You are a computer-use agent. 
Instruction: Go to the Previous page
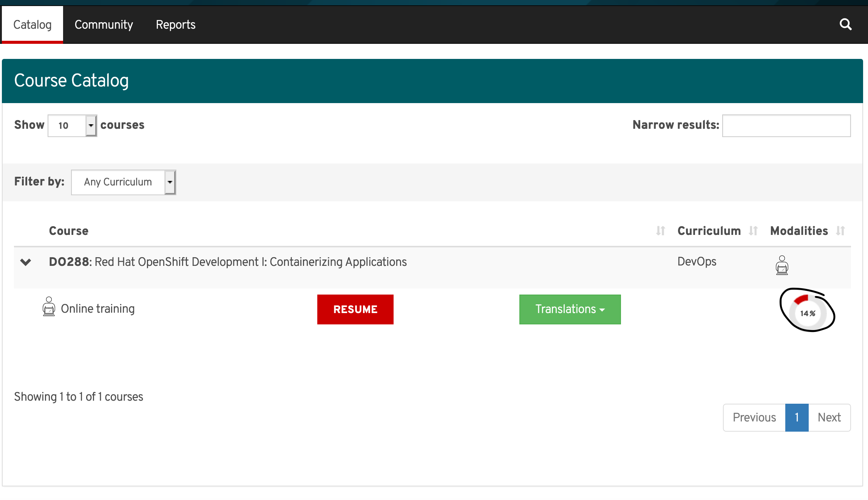754,418
